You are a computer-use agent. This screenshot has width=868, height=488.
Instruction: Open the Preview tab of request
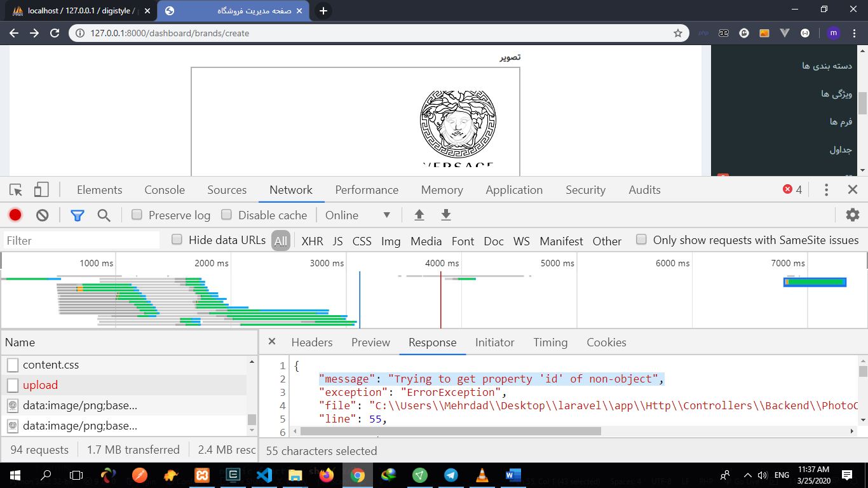click(370, 342)
